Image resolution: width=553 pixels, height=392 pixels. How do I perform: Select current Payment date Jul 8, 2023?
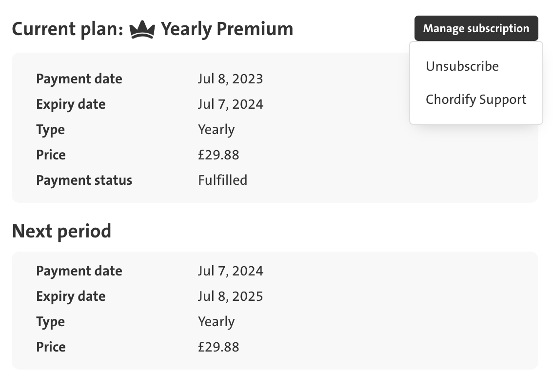[230, 79]
